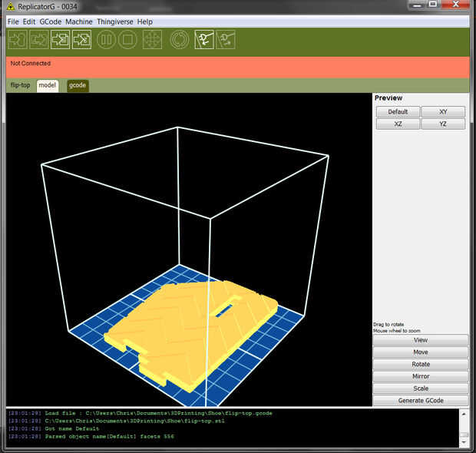Click the Build to file icon with lines
Screen dimensions: 476x453
point(60,39)
